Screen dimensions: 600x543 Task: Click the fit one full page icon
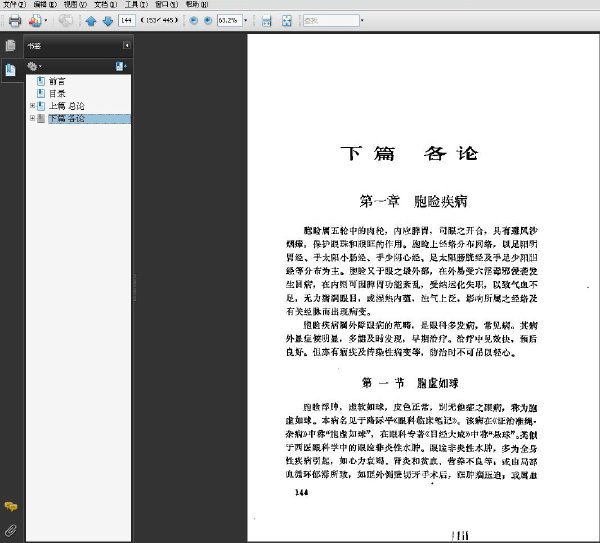[287, 21]
